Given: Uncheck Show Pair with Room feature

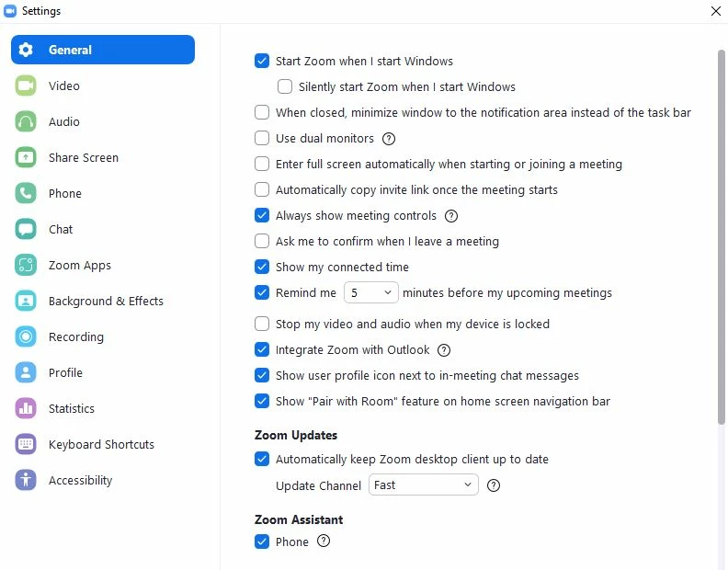Looking at the screenshot, I should [x=262, y=401].
